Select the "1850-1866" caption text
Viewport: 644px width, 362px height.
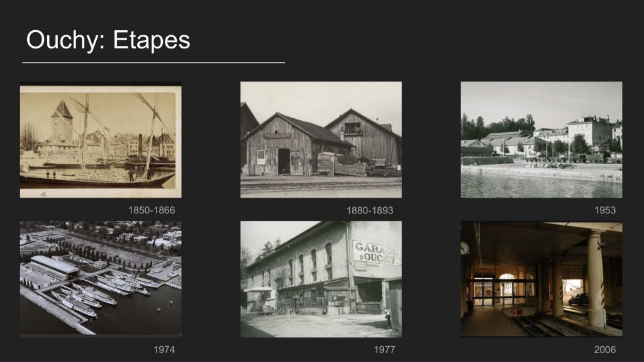pos(152,210)
